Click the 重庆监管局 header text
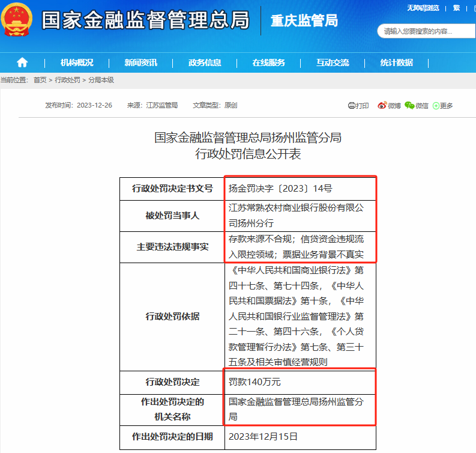Image resolution: width=476 pixels, height=453 pixels. [304, 20]
